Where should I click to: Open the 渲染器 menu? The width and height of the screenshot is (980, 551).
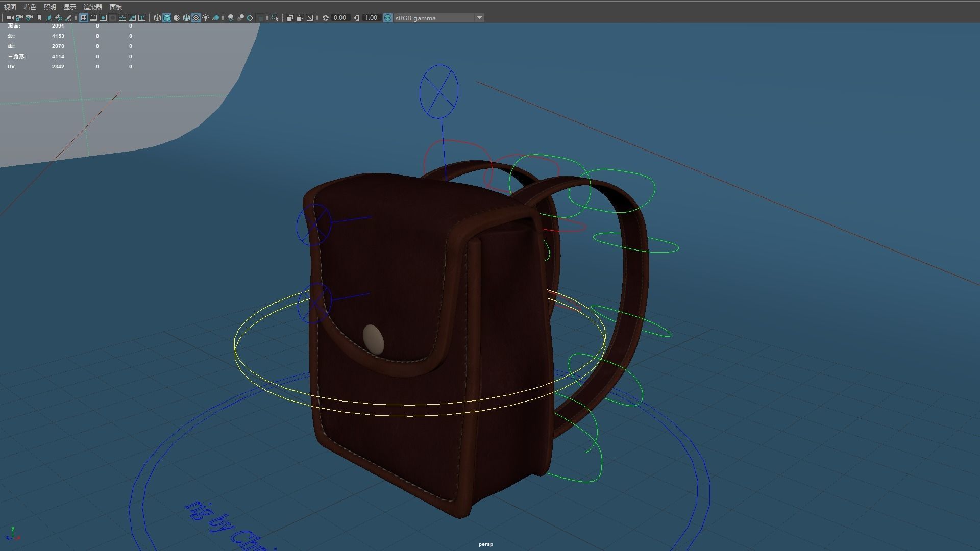coord(92,7)
